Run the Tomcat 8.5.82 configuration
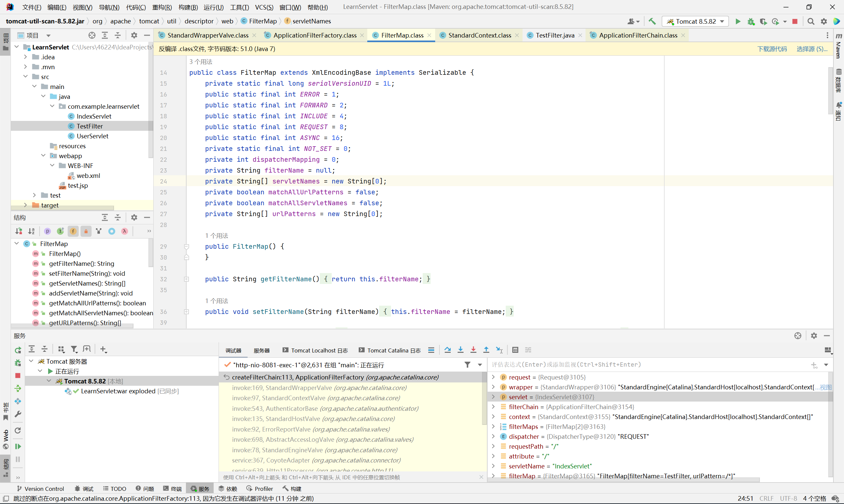 [x=738, y=21]
